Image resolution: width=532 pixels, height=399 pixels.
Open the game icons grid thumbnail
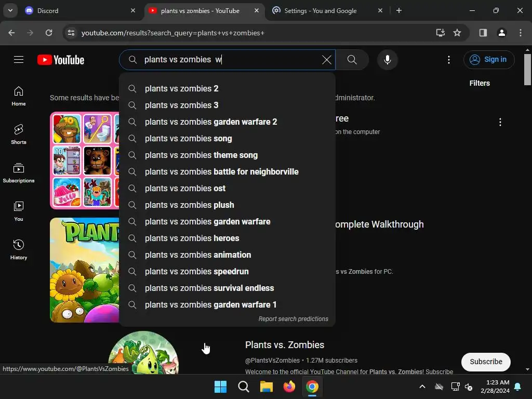pos(85,161)
